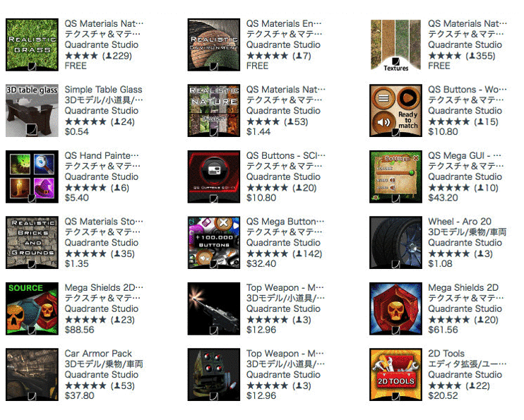Click the 2D Tools toolbox icon

(x=395, y=375)
